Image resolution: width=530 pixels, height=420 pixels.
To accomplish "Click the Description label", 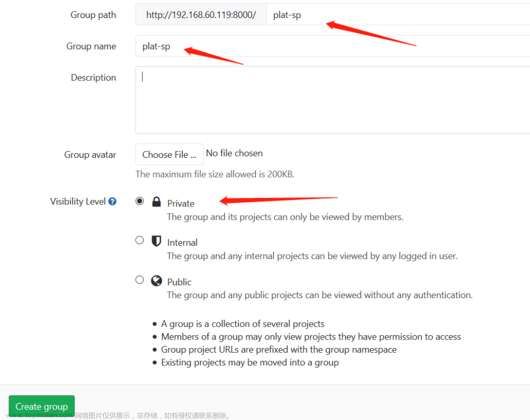I will (x=94, y=77).
